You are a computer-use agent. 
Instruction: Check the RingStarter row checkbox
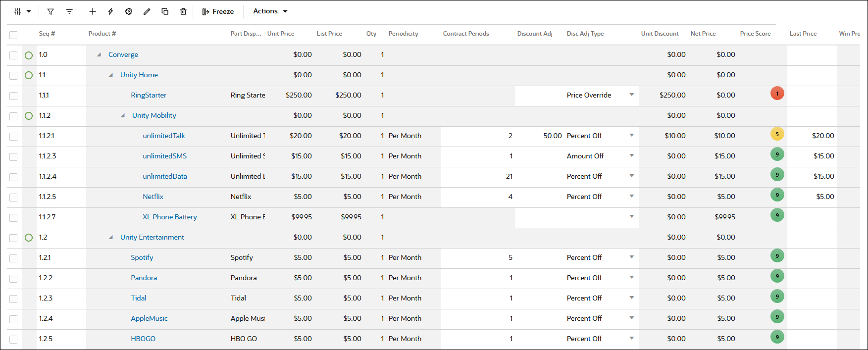pos(13,96)
